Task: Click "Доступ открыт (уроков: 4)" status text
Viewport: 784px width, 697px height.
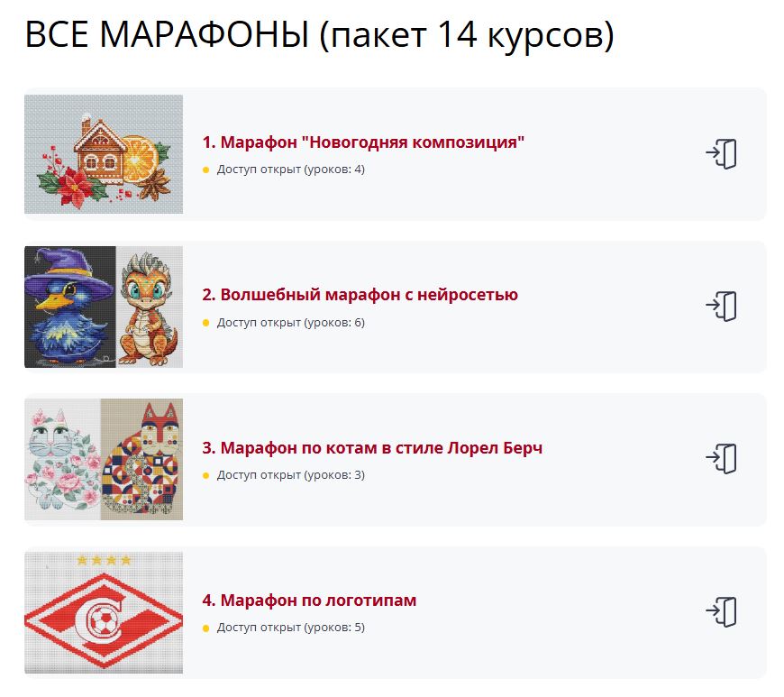Action: (x=290, y=170)
